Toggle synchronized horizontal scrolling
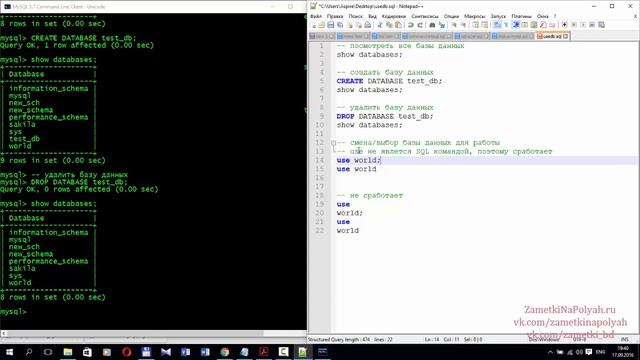640x360 pixels. tap(484, 25)
